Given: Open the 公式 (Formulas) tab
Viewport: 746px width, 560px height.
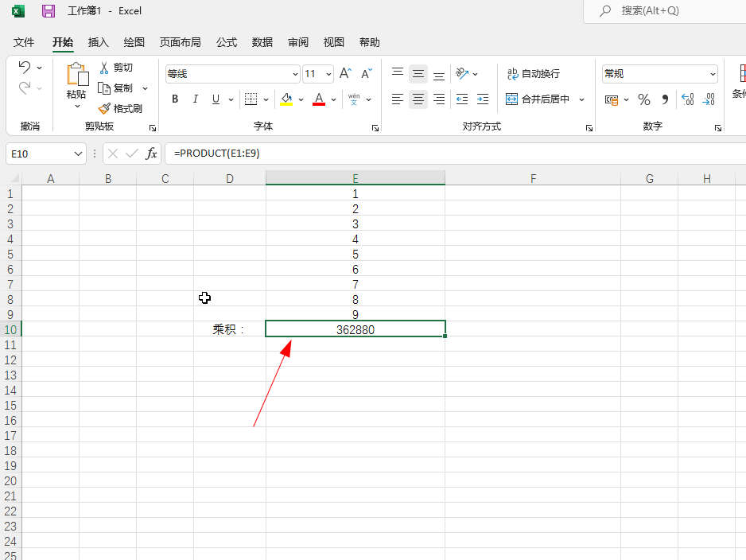Looking at the screenshot, I should (227, 42).
